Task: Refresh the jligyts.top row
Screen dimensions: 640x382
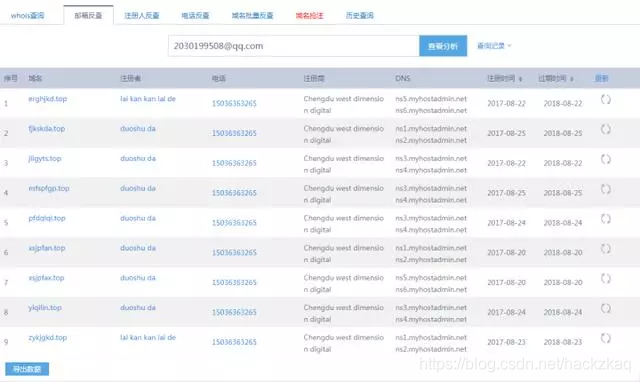Action: click(x=606, y=159)
